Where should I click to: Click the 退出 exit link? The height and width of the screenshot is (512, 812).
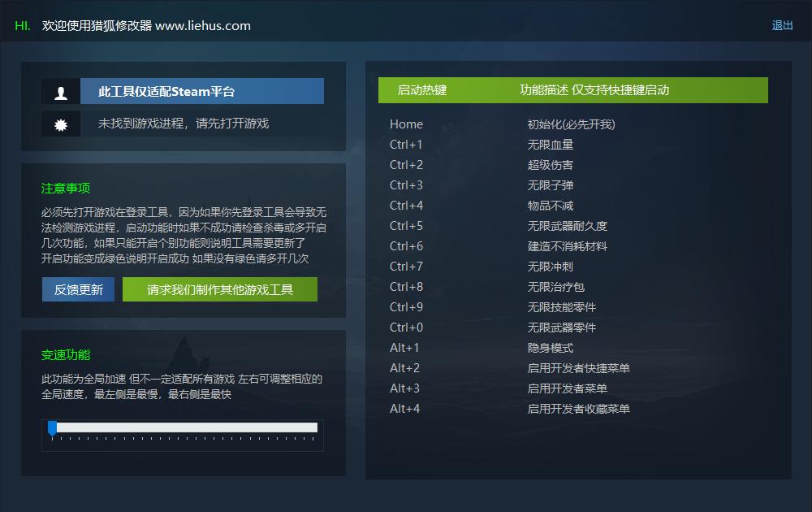pos(782,25)
